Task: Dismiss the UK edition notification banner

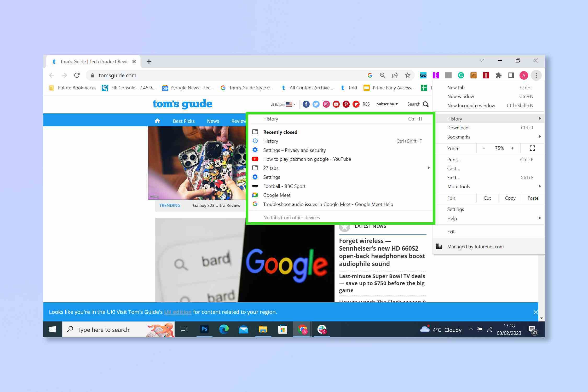Action: (x=535, y=312)
